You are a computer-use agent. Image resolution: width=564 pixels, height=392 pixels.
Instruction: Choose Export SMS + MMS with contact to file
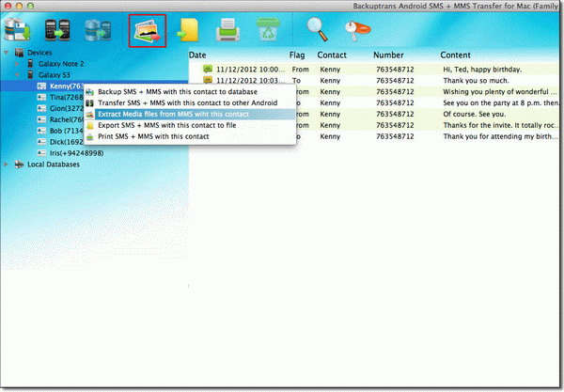pos(190,125)
